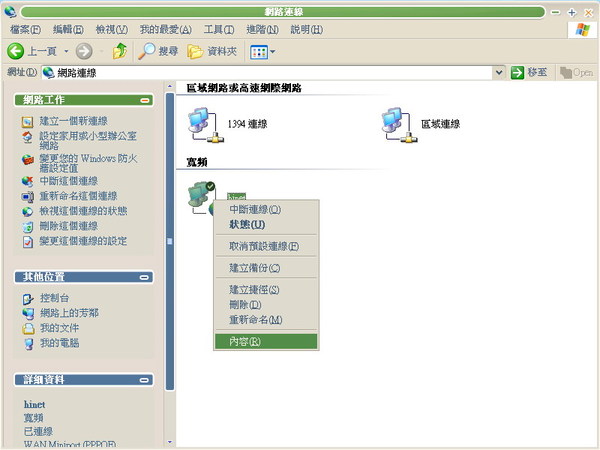Toggle the Folders (資料夾) pane button
This screenshot has height=450, width=600.
tap(212, 51)
